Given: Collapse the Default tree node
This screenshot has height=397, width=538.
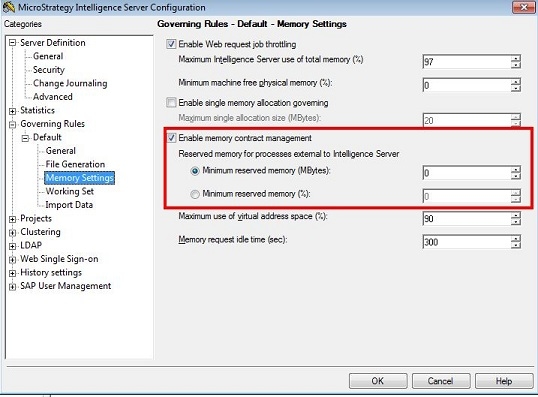Looking at the screenshot, I should [x=25, y=138].
